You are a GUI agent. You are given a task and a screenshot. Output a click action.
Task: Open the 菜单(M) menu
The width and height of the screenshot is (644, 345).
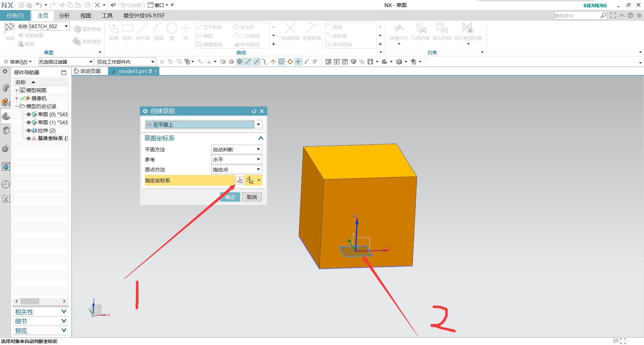click(x=18, y=62)
